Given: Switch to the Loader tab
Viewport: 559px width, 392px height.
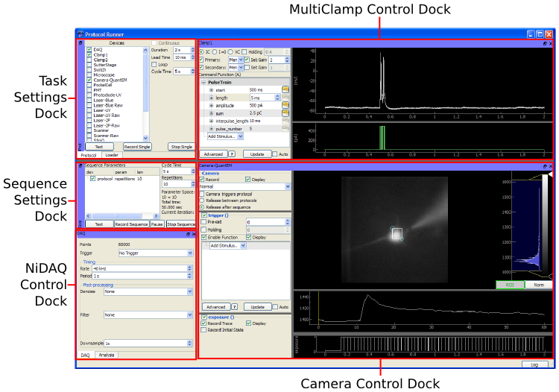Looking at the screenshot, I should pyautogui.click(x=112, y=155).
